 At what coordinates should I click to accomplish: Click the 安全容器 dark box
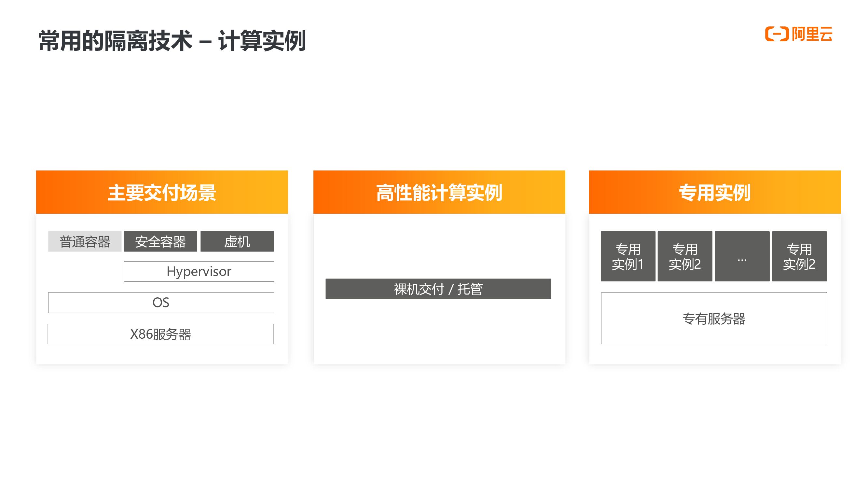pyautogui.click(x=160, y=241)
